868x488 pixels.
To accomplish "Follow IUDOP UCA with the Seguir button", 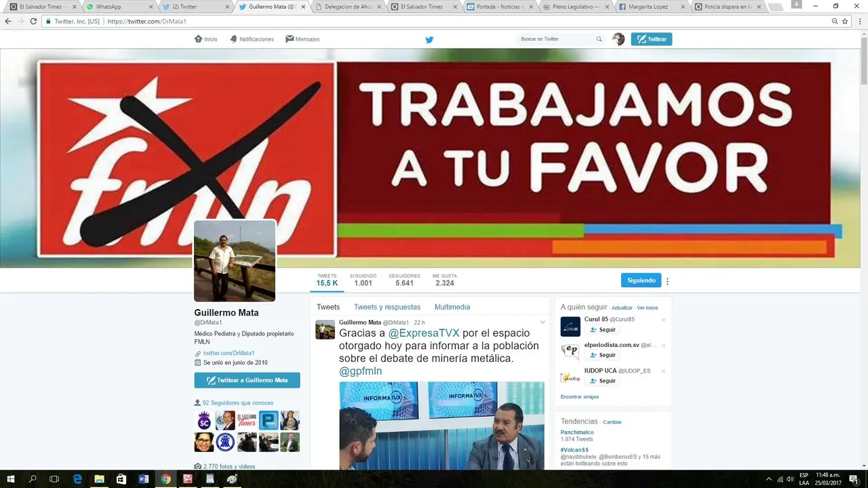I will point(602,381).
